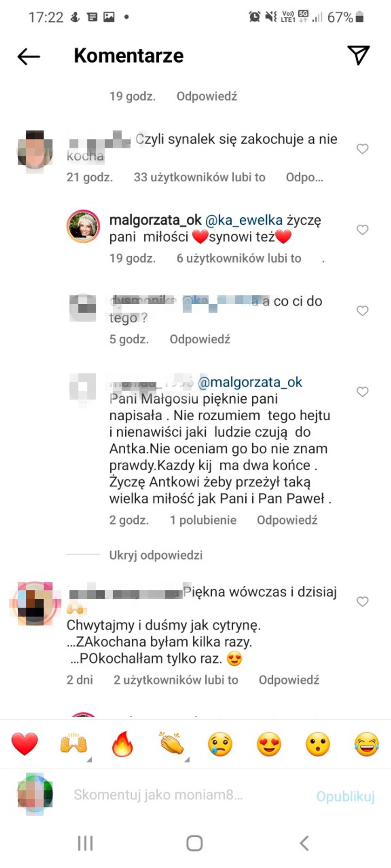391x868 pixels.
Task: Like malgorzata_ok's reply with red hearts
Action: (x=363, y=230)
